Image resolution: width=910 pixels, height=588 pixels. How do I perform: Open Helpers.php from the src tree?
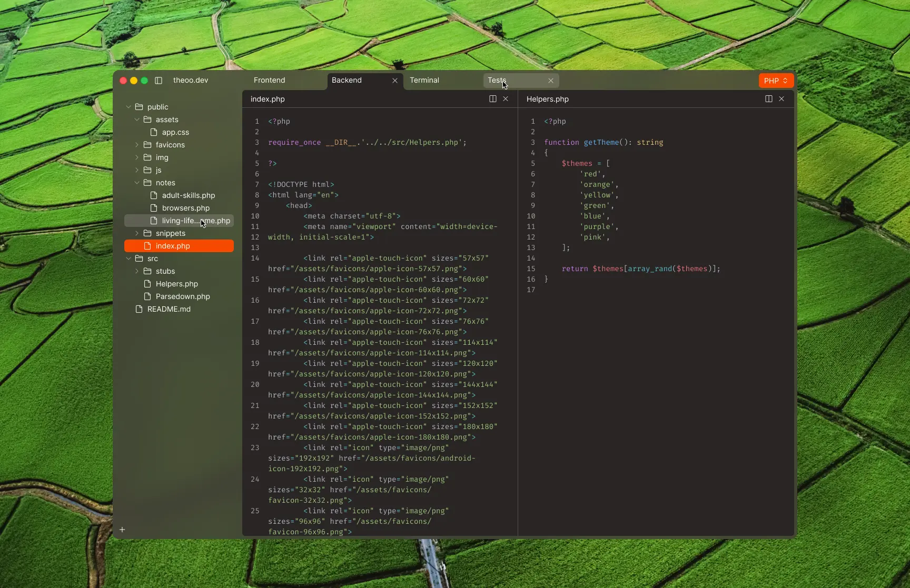[176, 284]
